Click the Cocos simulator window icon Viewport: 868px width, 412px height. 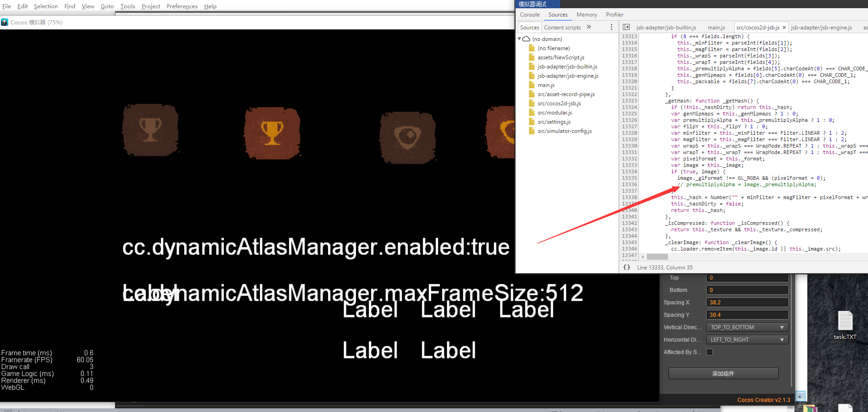(5, 22)
